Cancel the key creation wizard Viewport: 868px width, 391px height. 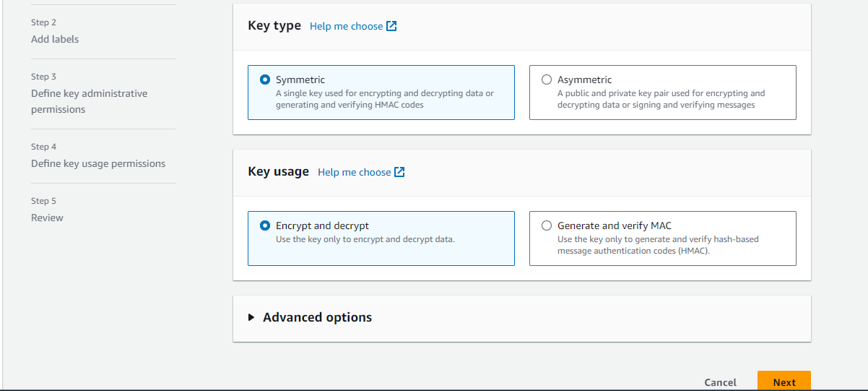tap(720, 382)
